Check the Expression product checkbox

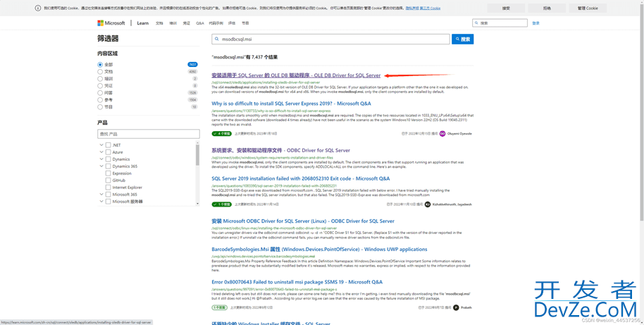click(x=108, y=173)
